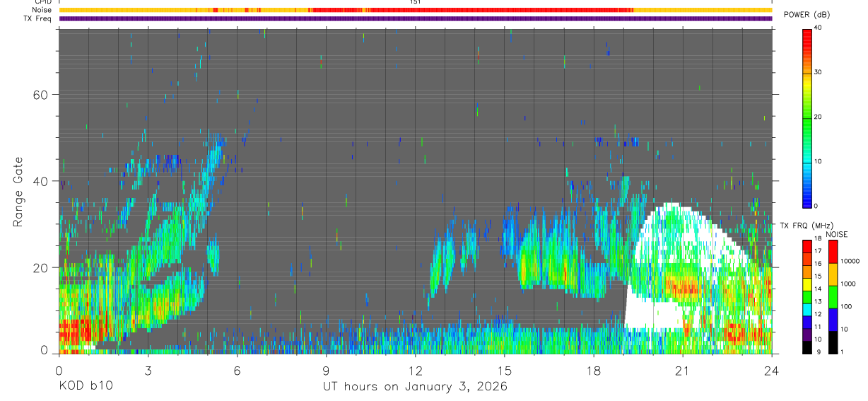Image resolution: width=868 pixels, height=401 pixels.
Task: Click the CPID 151 label at top
Action: [416, 2]
